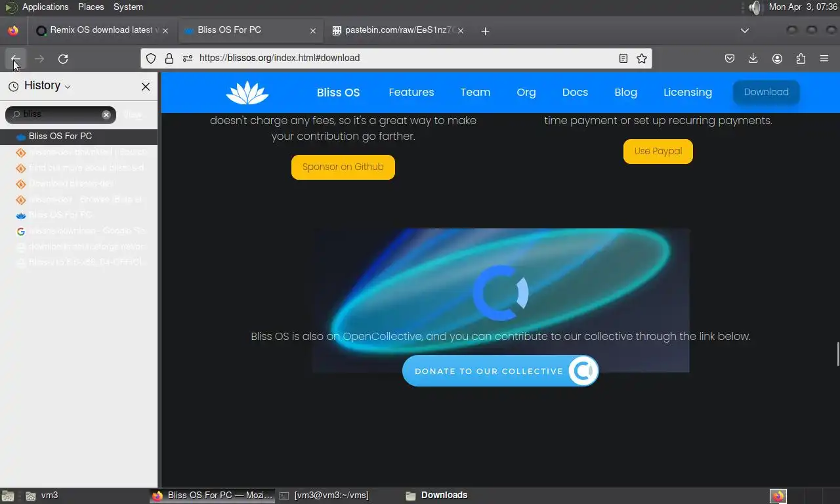Image resolution: width=840 pixels, height=504 pixels.
Task: Open the Firefox account icon
Action: (x=777, y=58)
